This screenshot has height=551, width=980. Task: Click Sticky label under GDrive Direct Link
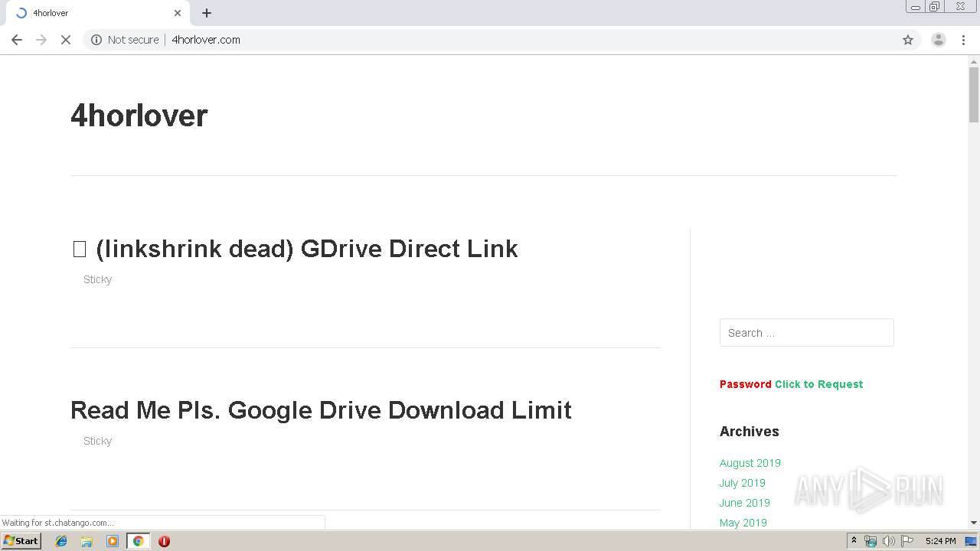(97, 279)
